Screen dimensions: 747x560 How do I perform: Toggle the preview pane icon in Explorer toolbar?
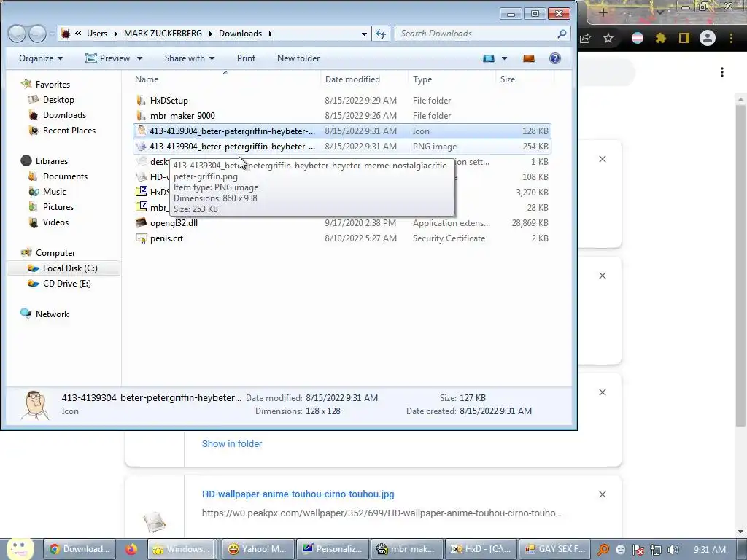(x=529, y=58)
